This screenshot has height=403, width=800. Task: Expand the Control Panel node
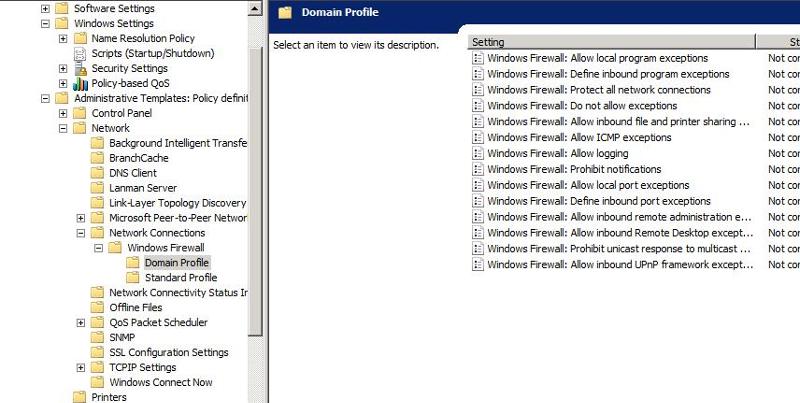click(x=63, y=113)
